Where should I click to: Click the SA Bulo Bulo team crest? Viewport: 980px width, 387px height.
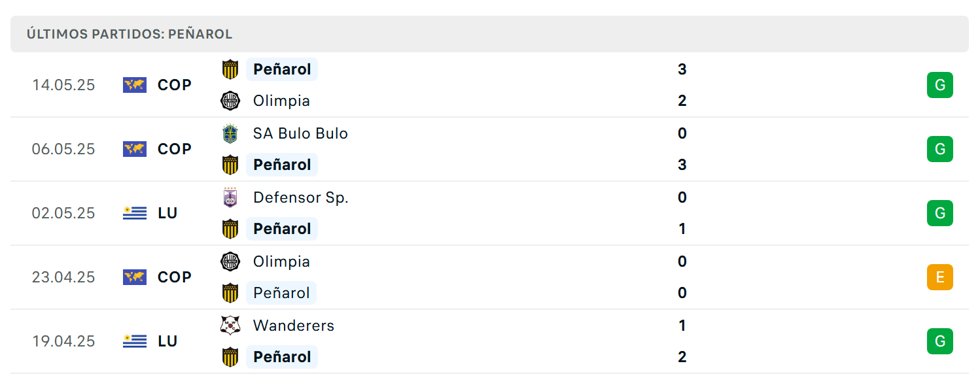click(x=230, y=133)
